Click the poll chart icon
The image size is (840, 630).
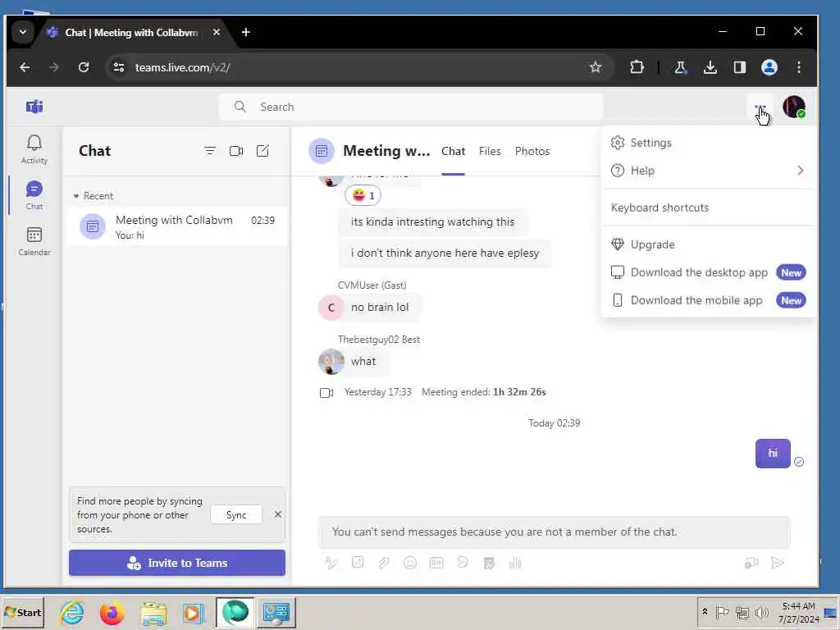click(x=515, y=563)
